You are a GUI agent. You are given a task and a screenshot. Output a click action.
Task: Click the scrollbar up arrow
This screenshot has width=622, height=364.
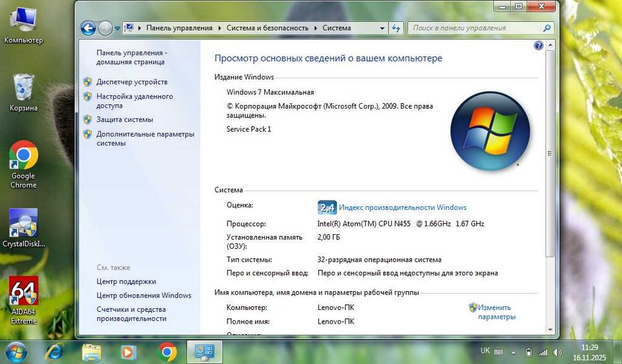click(550, 45)
